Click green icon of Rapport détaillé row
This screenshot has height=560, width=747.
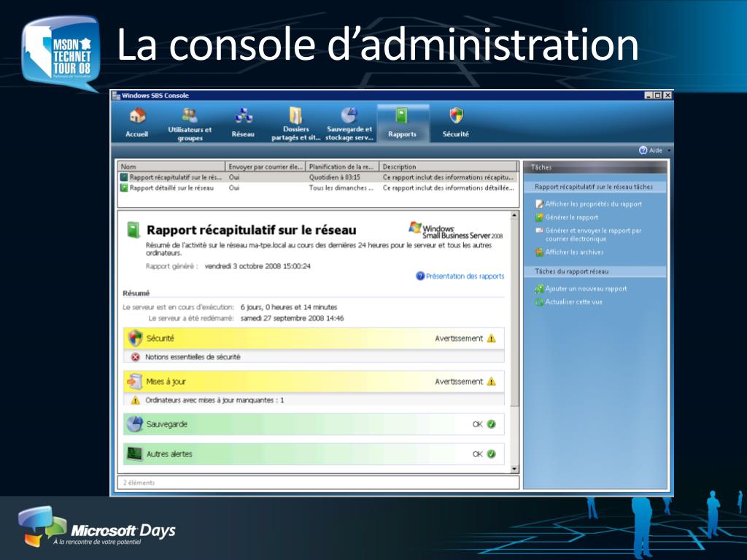(x=124, y=188)
